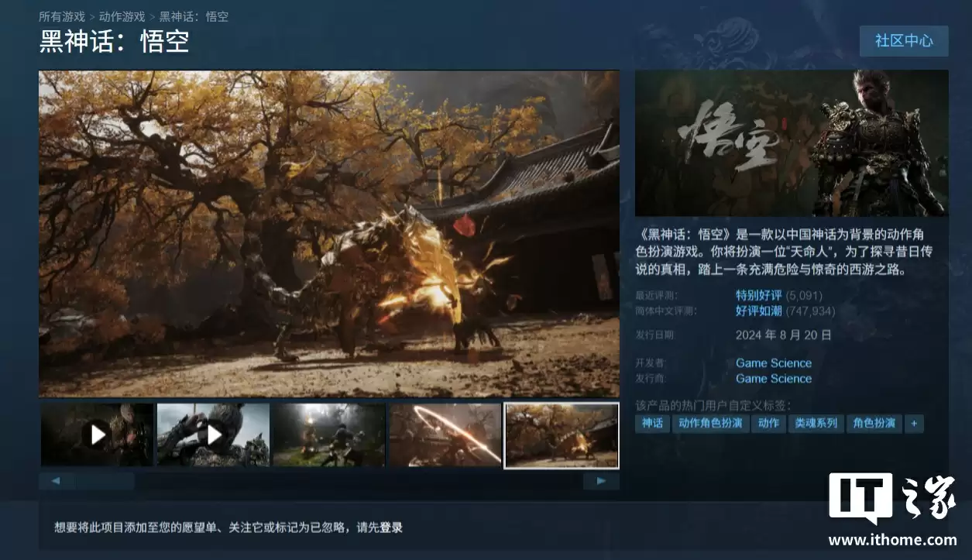Select the 动作 tag
This screenshot has width=972, height=560.
point(768,423)
